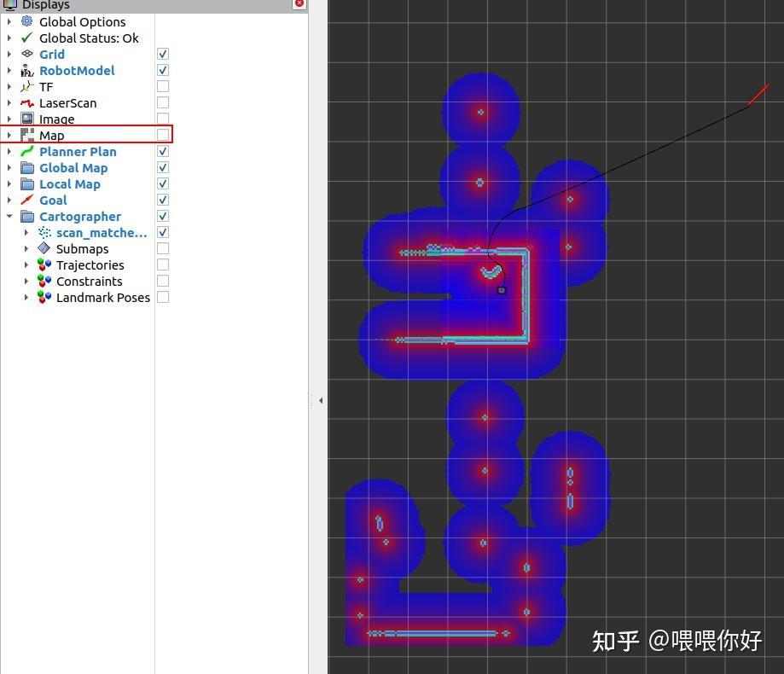Click the Planner Plan icon
The image size is (784, 674).
click(27, 151)
